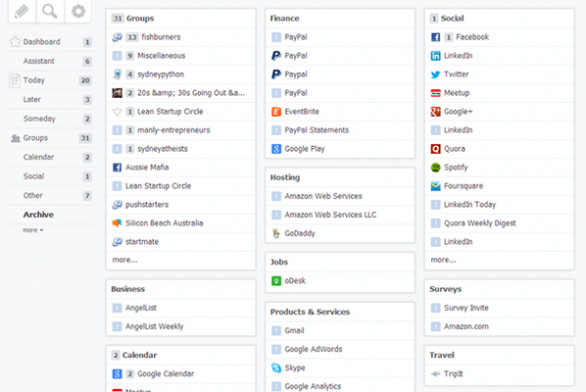Click the EventBrite orange icon
This screenshot has height=392, width=586.
[276, 112]
